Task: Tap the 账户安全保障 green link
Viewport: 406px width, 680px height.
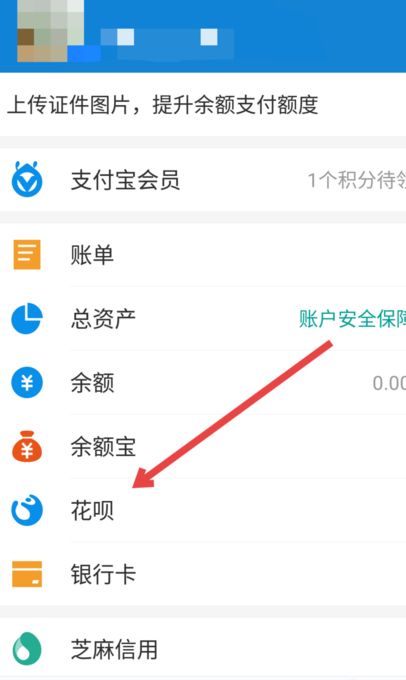Action: point(352,319)
